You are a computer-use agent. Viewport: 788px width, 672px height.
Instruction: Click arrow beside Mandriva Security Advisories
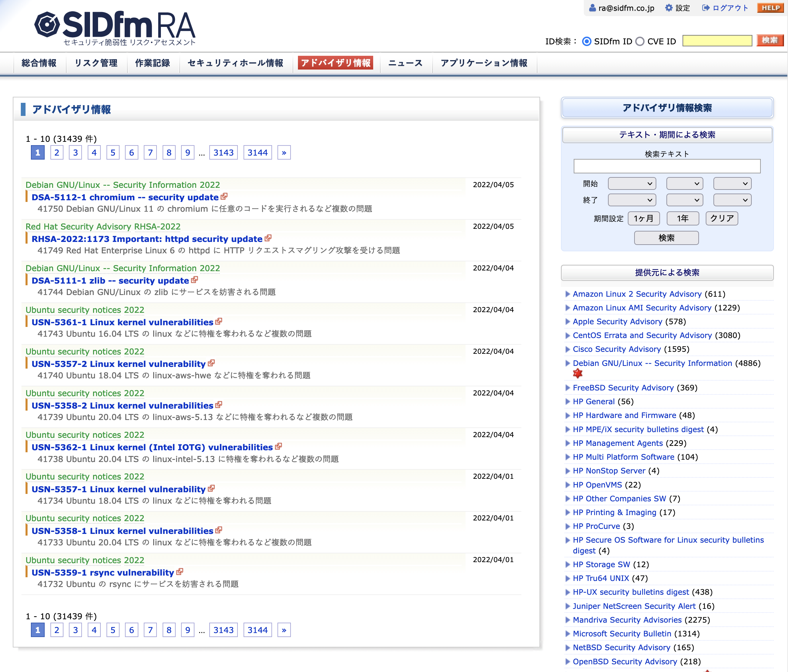point(567,620)
